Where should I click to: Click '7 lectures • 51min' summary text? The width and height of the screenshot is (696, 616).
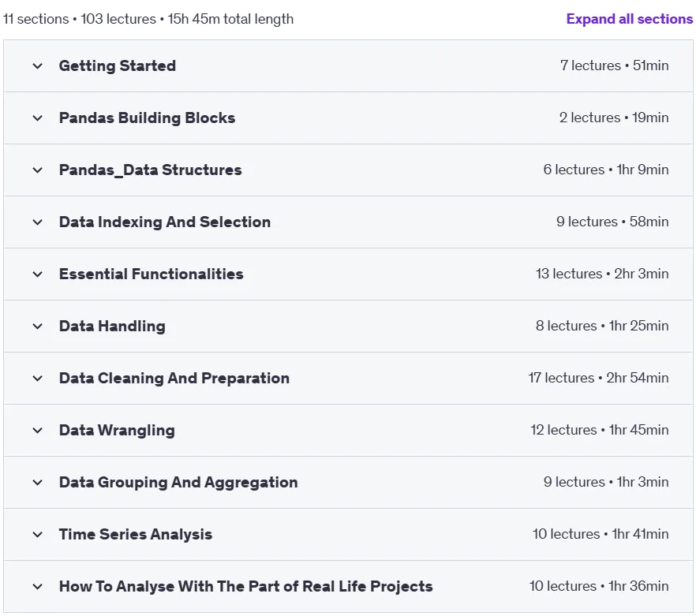click(614, 65)
